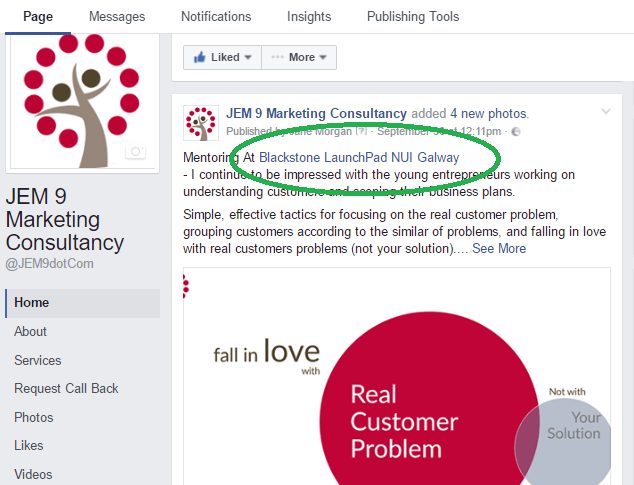Viewport: 634px width, 485px height.
Task: Expand the Liked dropdown arrow
Action: 248,57
